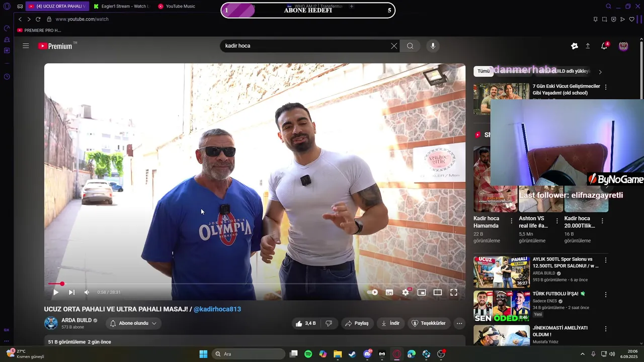Open the Paylaş share button
Screen dimensions: 644x362
357,323
